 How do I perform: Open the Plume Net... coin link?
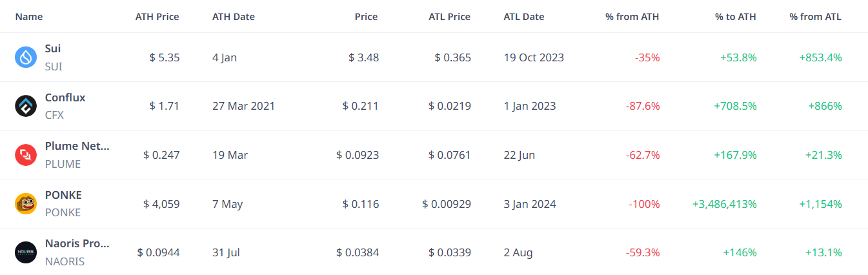[x=77, y=147]
